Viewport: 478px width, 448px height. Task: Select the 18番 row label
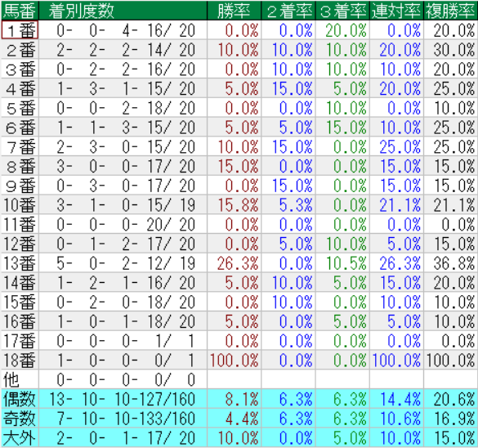(20, 360)
